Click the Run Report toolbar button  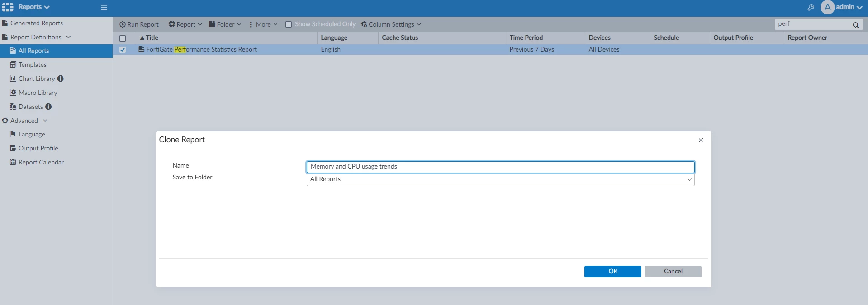click(x=139, y=24)
